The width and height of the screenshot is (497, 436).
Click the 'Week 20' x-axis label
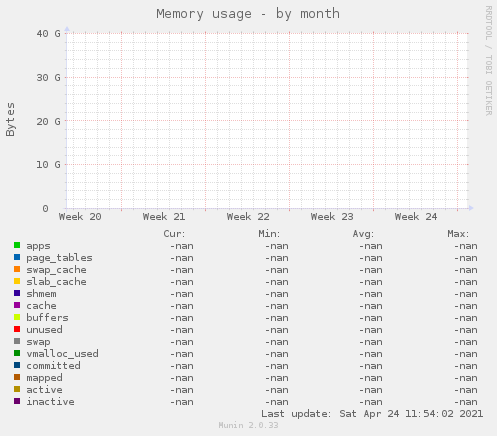coord(80,217)
